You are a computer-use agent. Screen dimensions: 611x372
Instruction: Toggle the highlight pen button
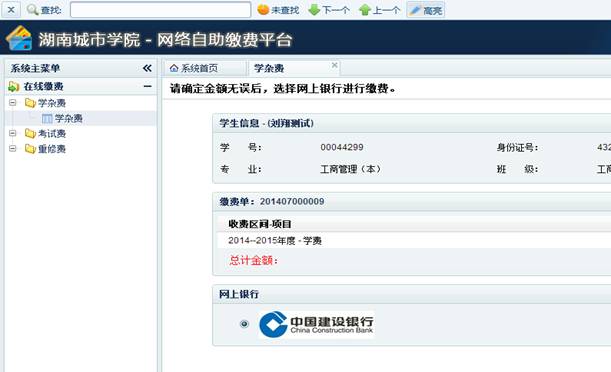pyautogui.click(x=426, y=10)
